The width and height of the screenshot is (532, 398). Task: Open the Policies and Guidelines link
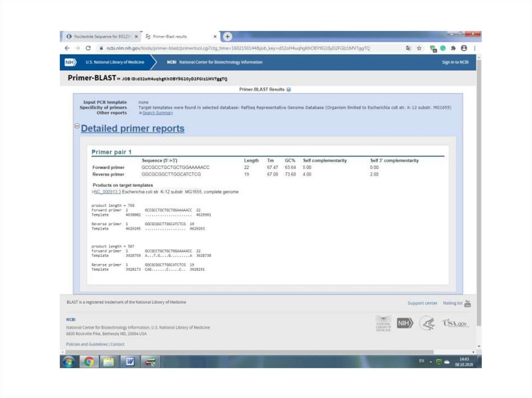(87, 344)
